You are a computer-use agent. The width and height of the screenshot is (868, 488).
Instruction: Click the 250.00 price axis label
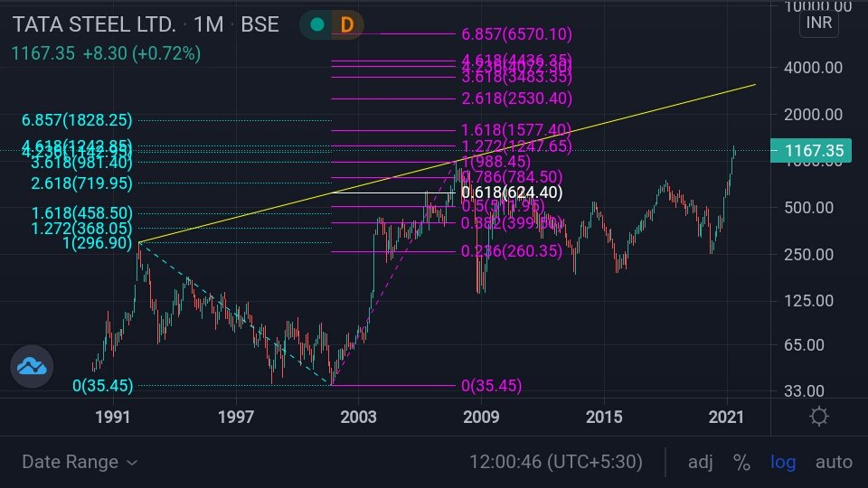pos(808,255)
